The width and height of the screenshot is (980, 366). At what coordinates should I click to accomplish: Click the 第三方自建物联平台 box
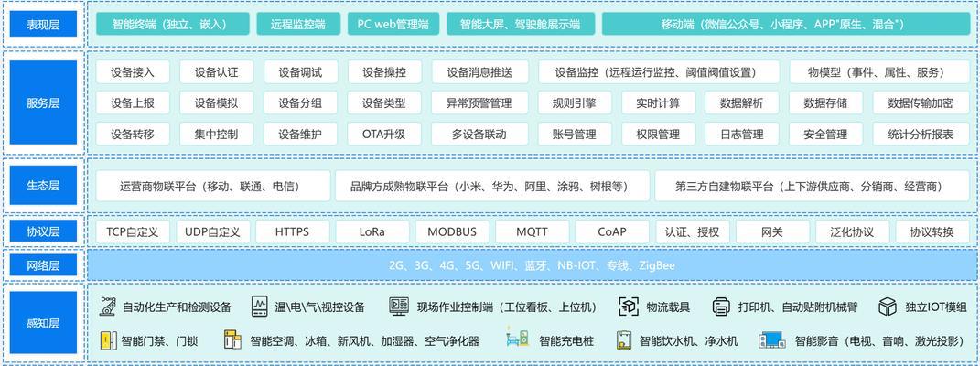[812, 186]
